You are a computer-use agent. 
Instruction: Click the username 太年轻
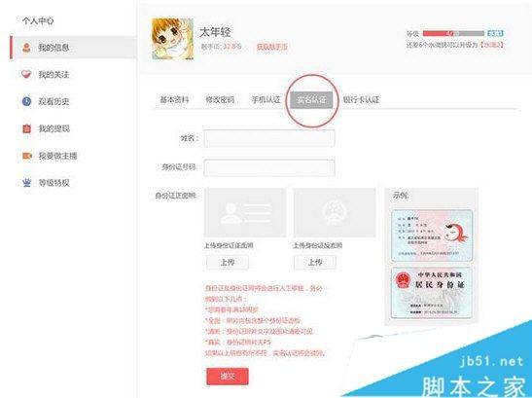215,32
